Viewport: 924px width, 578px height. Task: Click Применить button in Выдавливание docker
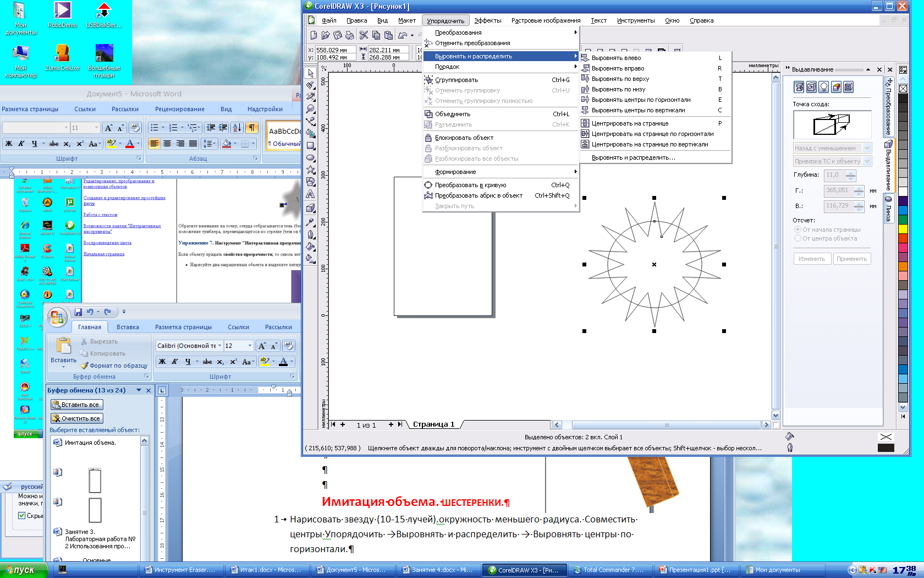[x=851, y=259]
